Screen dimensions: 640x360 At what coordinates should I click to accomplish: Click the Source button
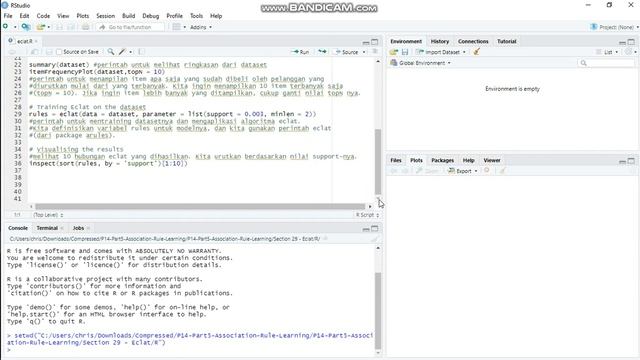[x=347, y=52]
